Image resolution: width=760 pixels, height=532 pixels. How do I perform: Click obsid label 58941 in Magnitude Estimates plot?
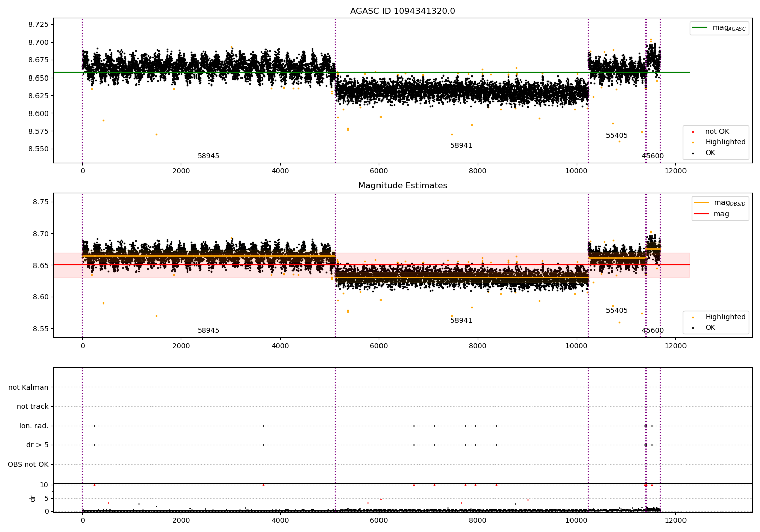pos(461,321)
